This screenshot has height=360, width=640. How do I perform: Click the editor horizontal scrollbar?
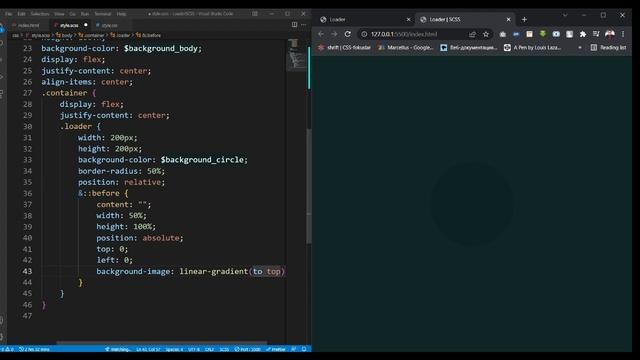point(162,343)
